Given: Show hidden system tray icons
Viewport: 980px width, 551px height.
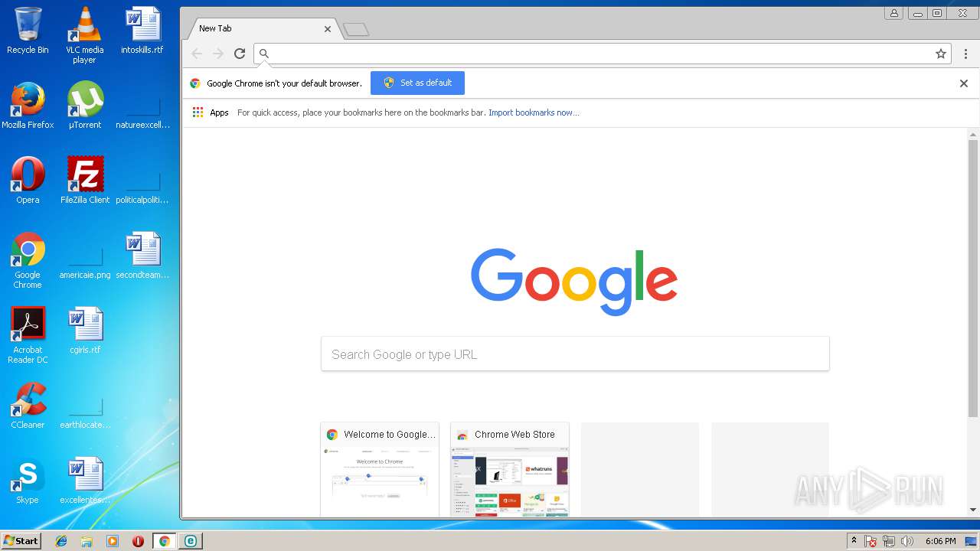Looking at the screenshot, I should [854, 541].
